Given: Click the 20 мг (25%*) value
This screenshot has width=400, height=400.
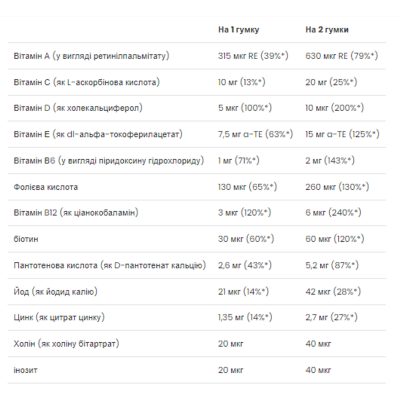Looking at the screenshot, I should click(331, 82).
